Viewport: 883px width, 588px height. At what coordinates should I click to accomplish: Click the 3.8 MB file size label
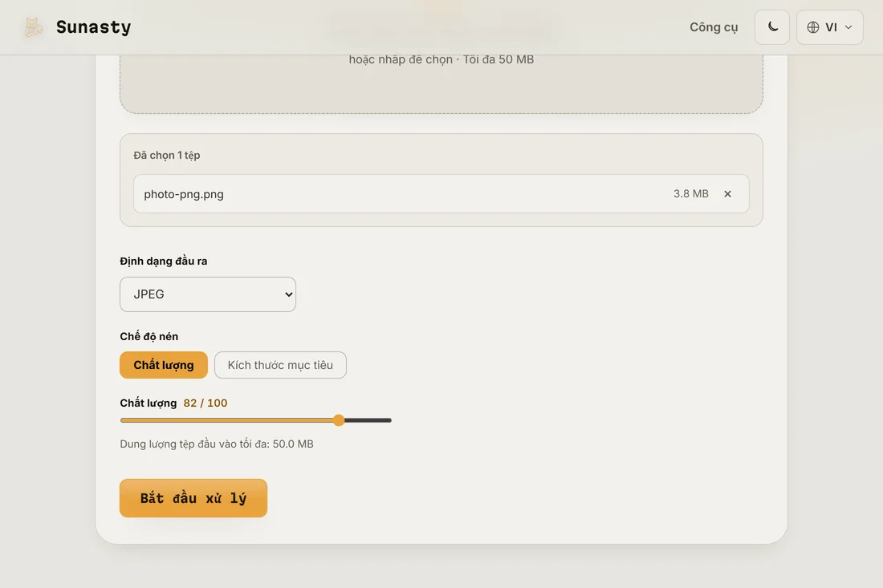[691, 193]
